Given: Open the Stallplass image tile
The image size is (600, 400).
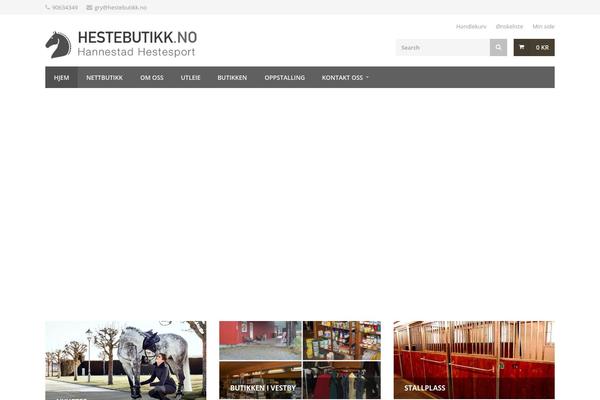Looking at the screenshot, I should (x=474, y=360).
